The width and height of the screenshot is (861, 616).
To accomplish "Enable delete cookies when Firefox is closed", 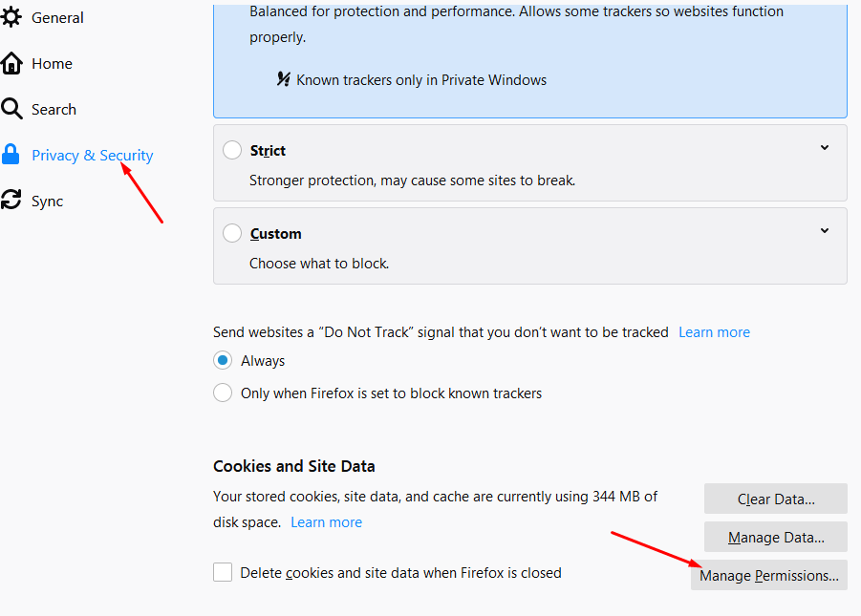I will coord(223,573).
